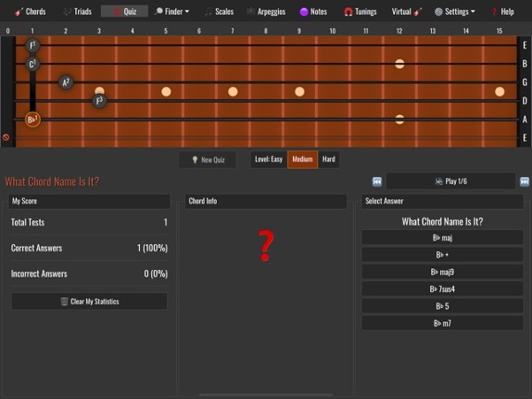Expand the Settings dropdown menu
This screenshot has width=532, height=399.
point(455,12)
